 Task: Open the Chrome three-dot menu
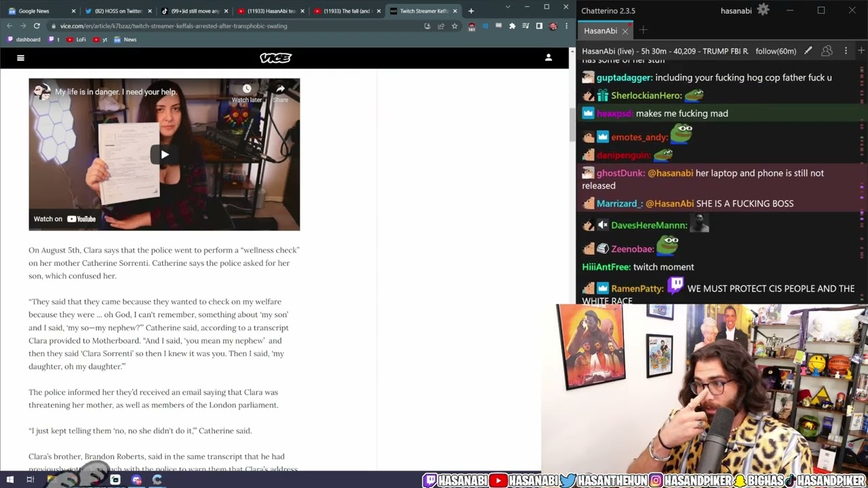(x=566, y=26)
